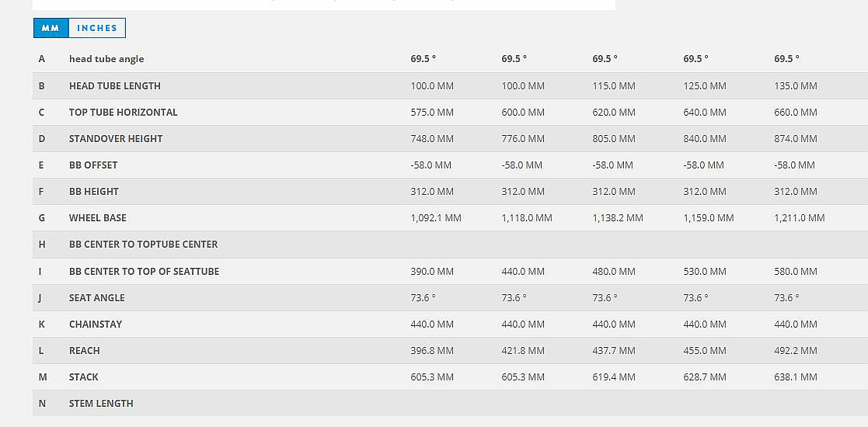This screenshot has width=868, height=427.
Task: Click the CHAINSTAY row label
Action: tap(96, 325)
